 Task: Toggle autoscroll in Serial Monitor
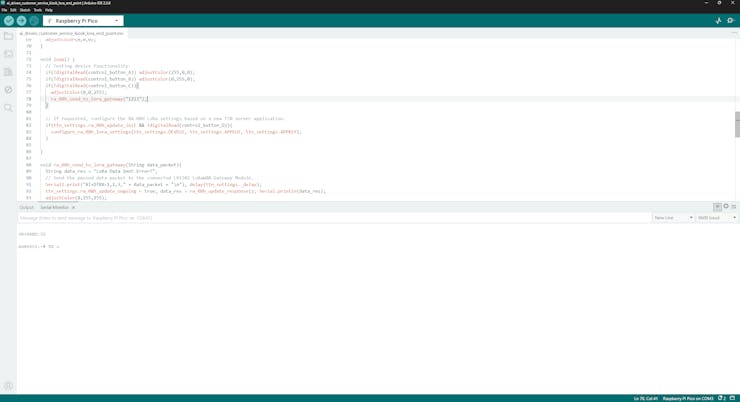(x=717, y=207)
